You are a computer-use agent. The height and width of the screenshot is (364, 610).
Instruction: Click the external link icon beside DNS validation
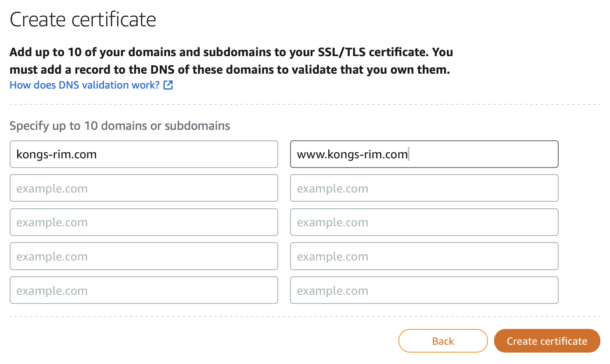(x=168, y=85)
